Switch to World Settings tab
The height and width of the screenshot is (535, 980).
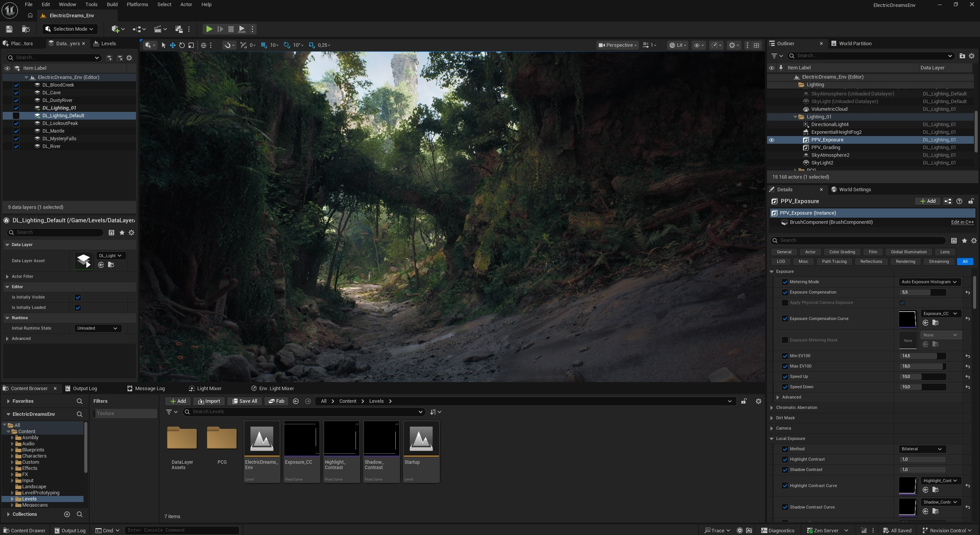click(x=854, y=190)
